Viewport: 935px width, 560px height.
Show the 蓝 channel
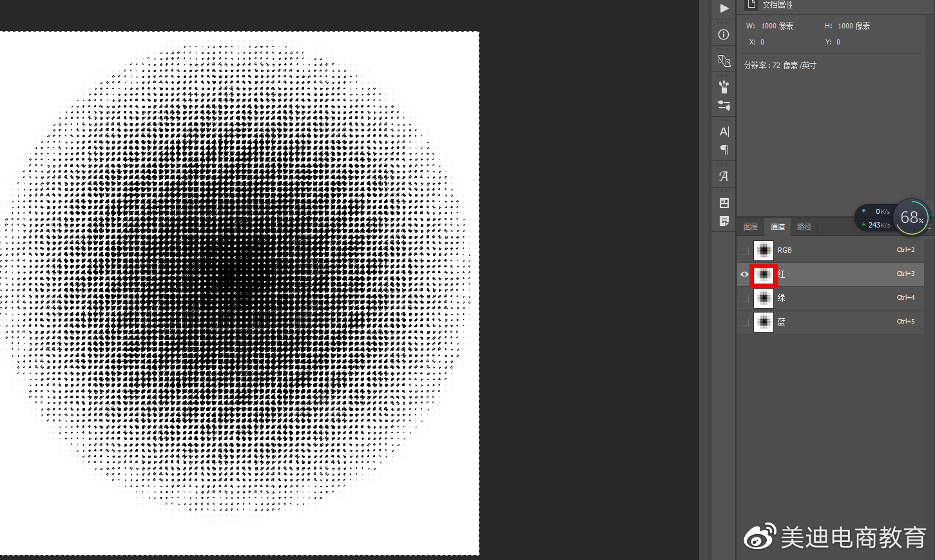pyautogui.click(x=745, y=322)
